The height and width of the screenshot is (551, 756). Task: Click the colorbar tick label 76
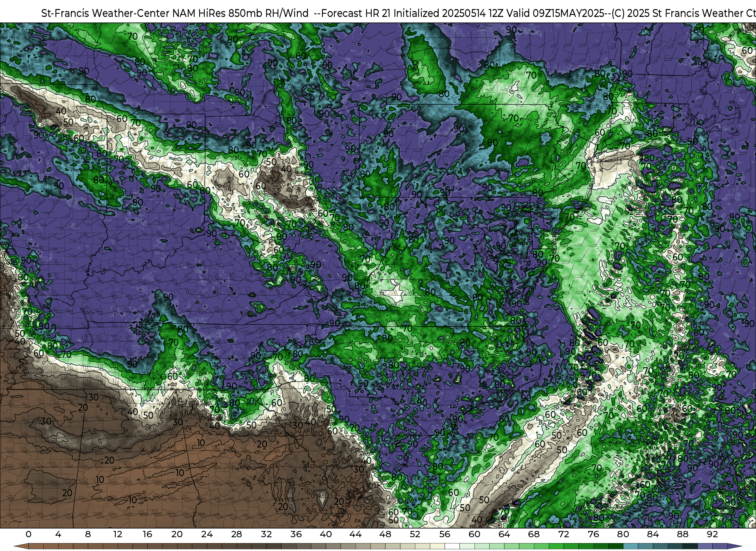click(593, 534)
